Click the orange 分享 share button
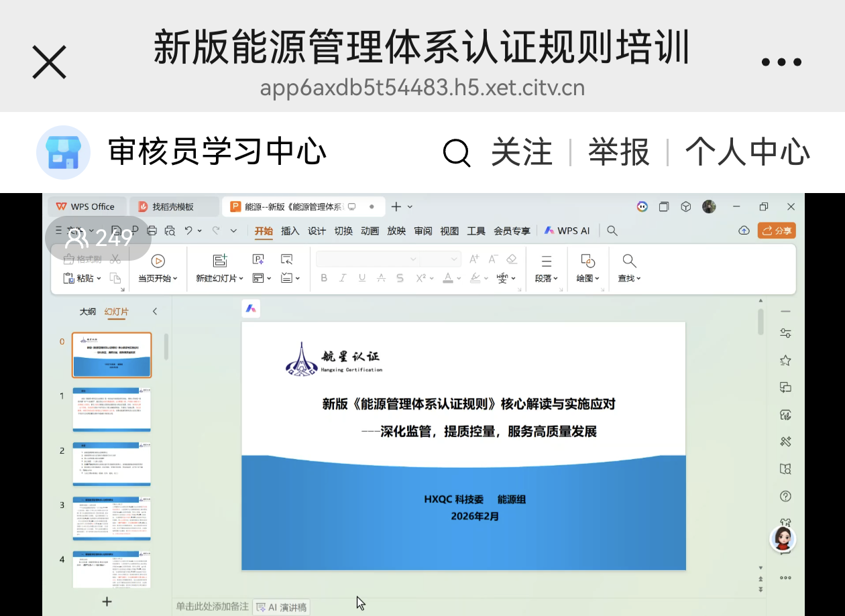 (777, 231)
